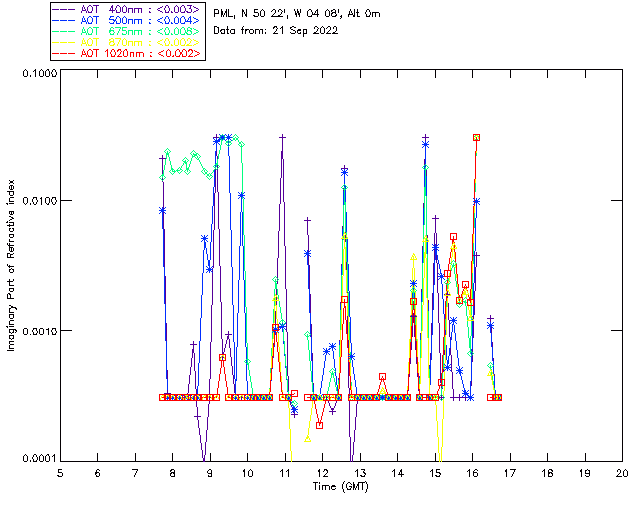
Task: Click the AOT 500nm legend entry
Action: [x=127, y=20]
